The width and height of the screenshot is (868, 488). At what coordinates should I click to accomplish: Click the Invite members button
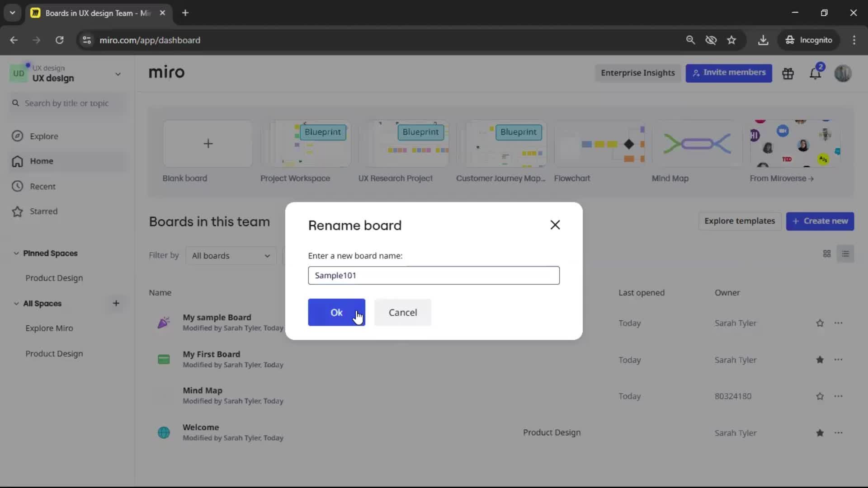[729, 73]
